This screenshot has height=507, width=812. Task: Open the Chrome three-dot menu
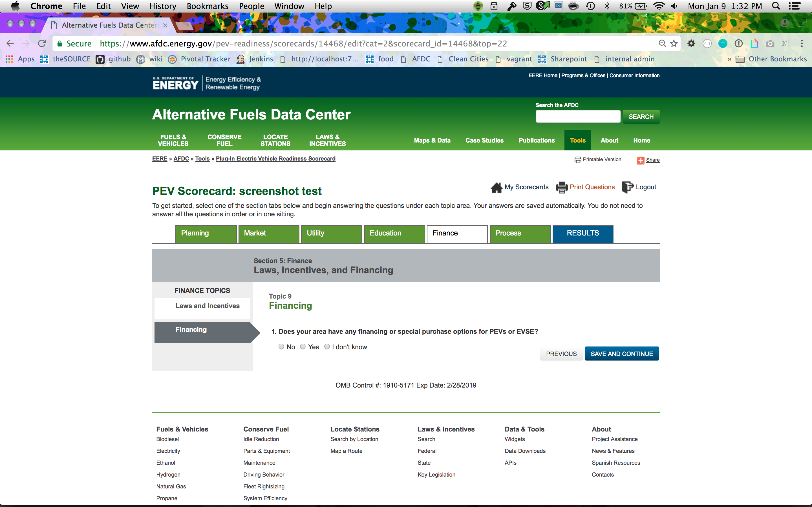tap(802, 44)
